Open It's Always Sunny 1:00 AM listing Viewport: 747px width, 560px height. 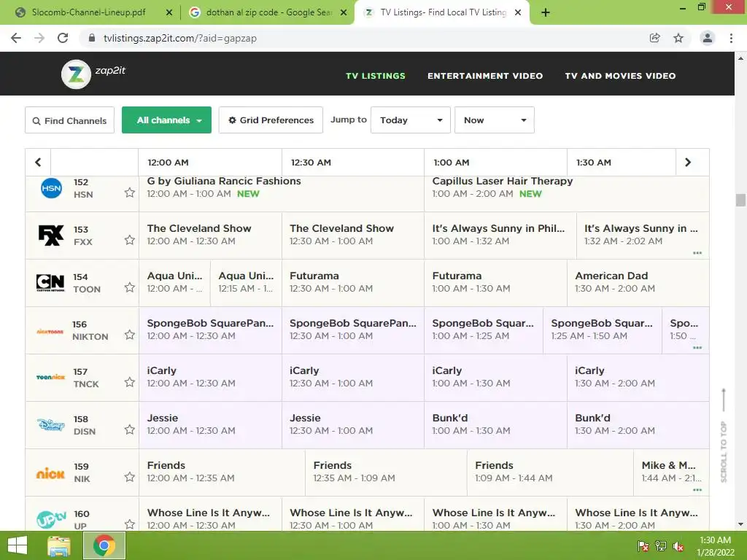click(500, 236)
